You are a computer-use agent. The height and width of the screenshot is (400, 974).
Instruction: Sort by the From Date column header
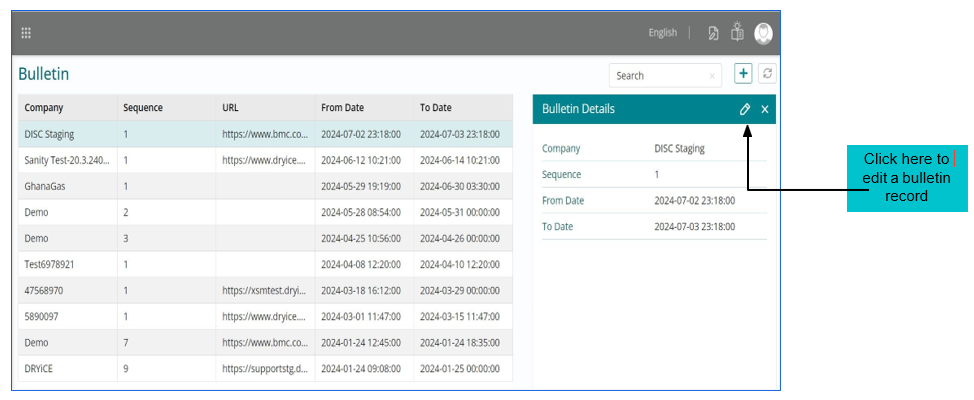tap(342, 108)
